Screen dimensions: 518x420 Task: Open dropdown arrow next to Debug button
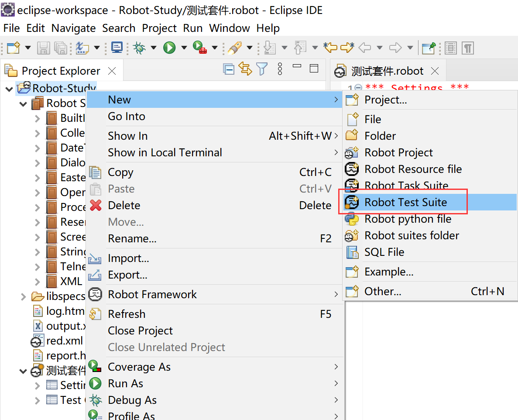[x=154, y=48]
